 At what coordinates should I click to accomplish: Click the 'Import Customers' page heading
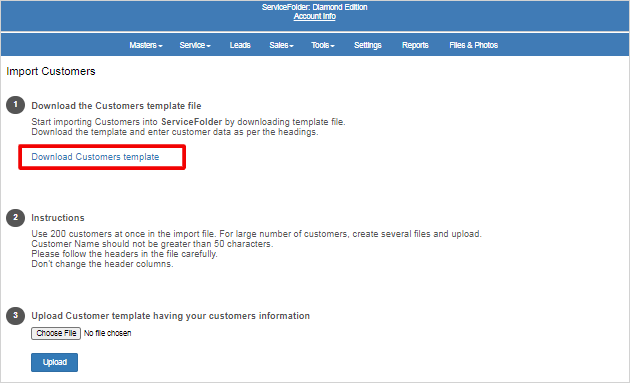pos(51,71)
